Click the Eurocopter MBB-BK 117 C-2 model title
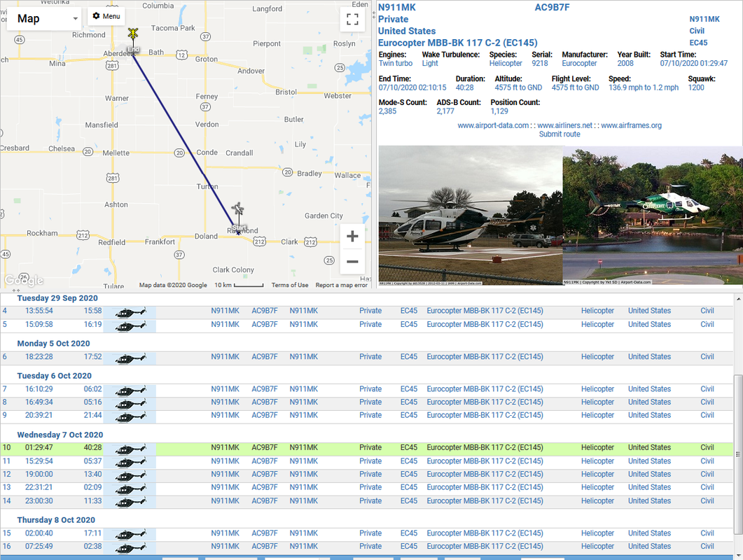Viewport: 743px width, 560px height. pos(458,43)
